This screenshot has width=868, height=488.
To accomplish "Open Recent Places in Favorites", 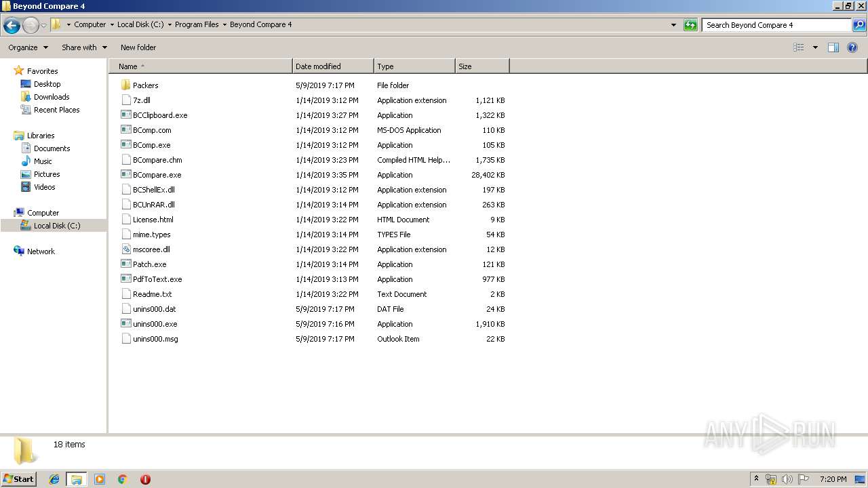I will [x=56, y=110].
